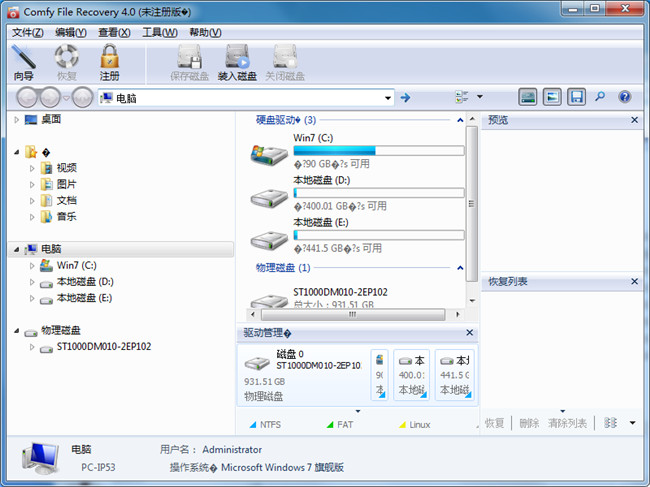Expand the 图片 folder node
The width and height of the screenshot is (650, 487).
click(32, 184)
